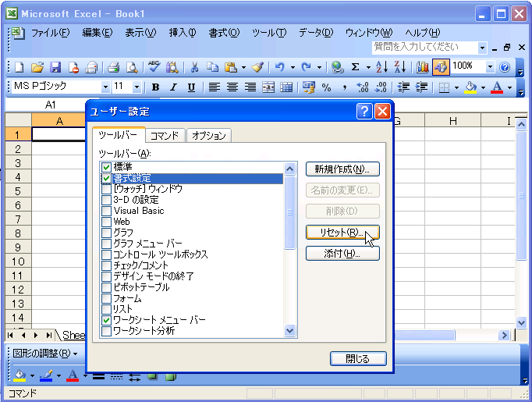Click the Paste clipboard icon
The image size is (532, 402).
(231, 67)
